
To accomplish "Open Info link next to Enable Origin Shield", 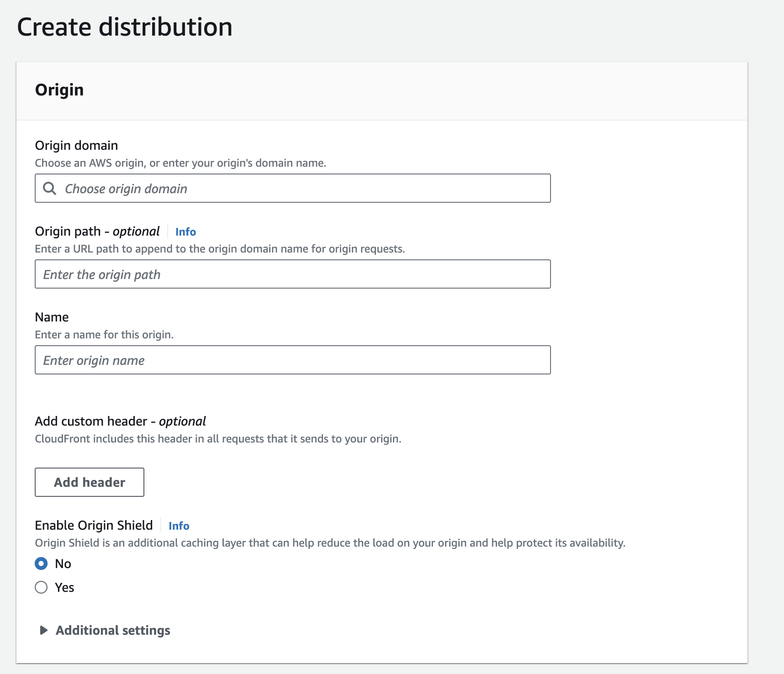I will point(179,526).
